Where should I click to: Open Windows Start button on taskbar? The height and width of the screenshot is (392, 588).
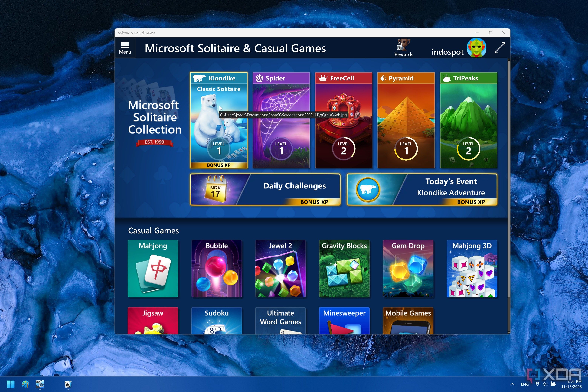click(11, 384)
